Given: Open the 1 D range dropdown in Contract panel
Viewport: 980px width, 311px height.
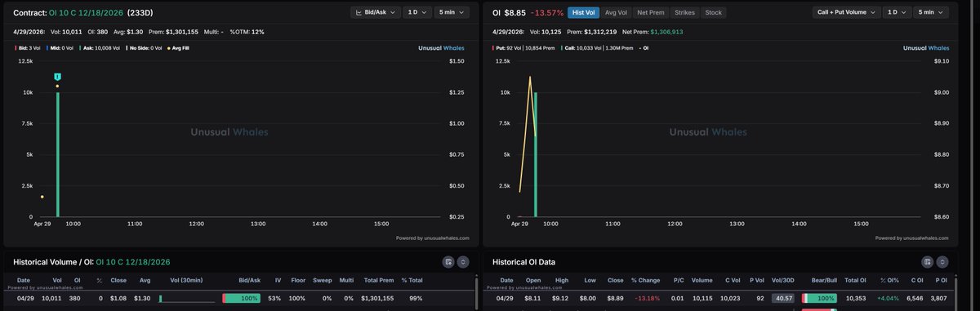Looking at the screenshot, I should 416,12.
